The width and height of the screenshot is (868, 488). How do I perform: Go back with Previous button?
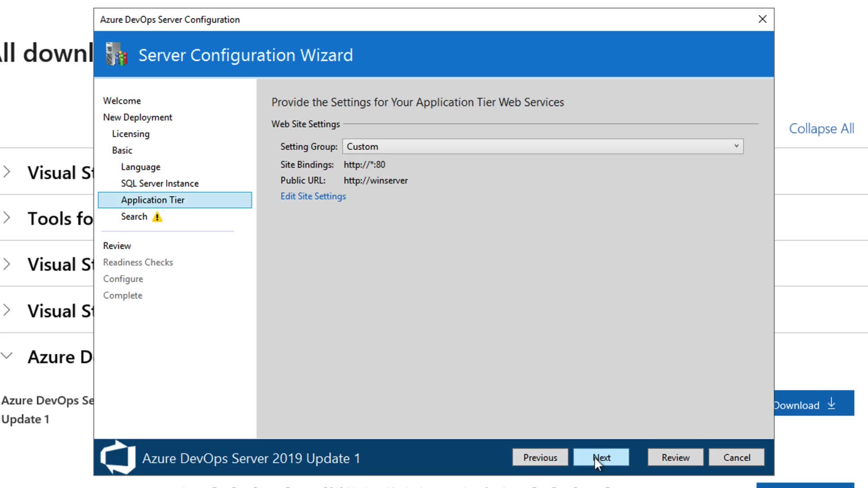540,457
